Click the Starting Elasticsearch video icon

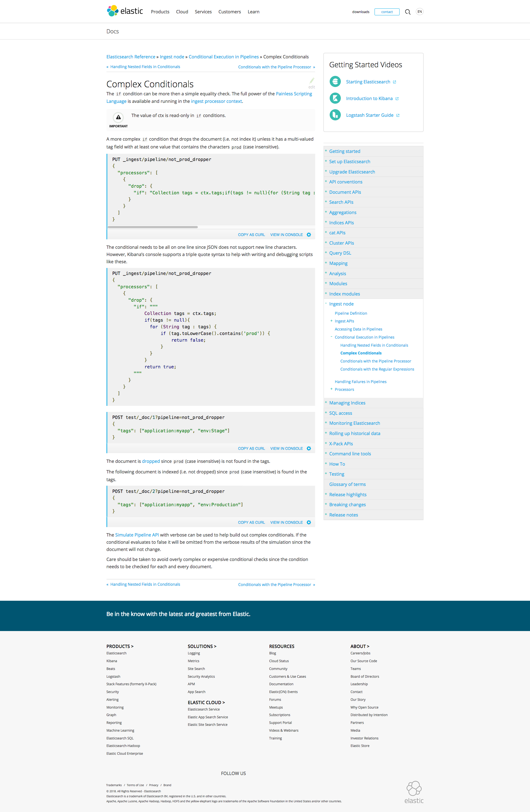tap(335, 81)
